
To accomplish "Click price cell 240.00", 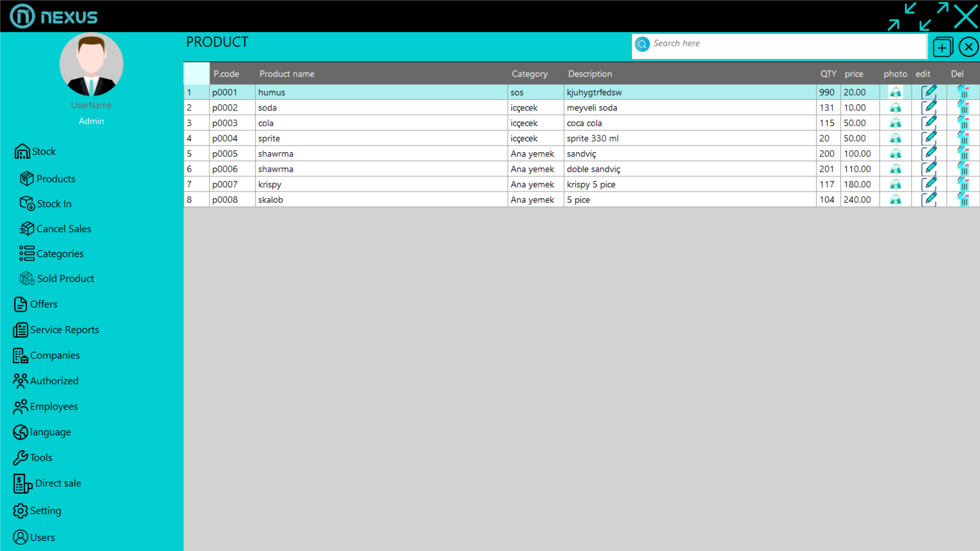I will click(859, 200).
